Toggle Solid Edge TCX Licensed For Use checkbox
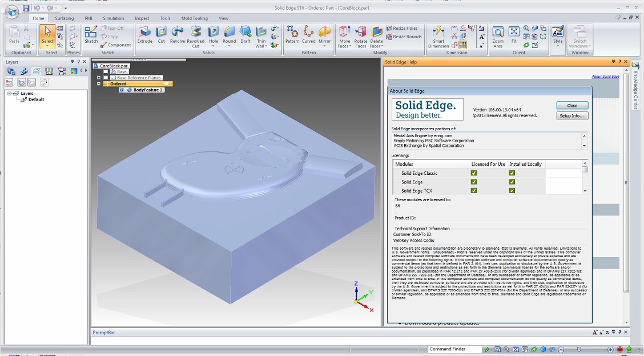 click(x=474, y=190)
